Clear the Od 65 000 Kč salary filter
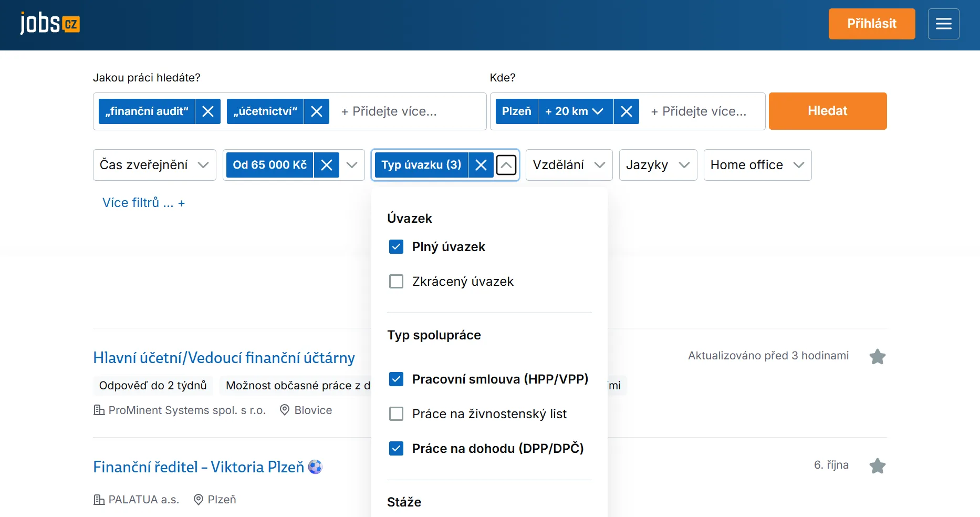The image size is (980, 517). click(327, 165)
